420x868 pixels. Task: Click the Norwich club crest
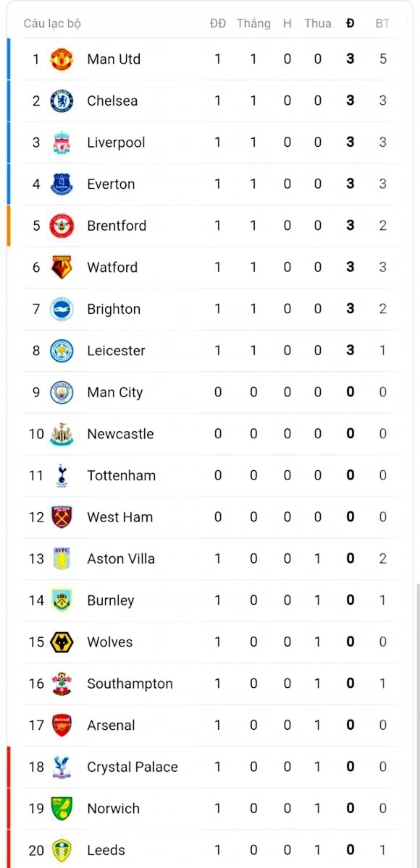pos(62,808)
